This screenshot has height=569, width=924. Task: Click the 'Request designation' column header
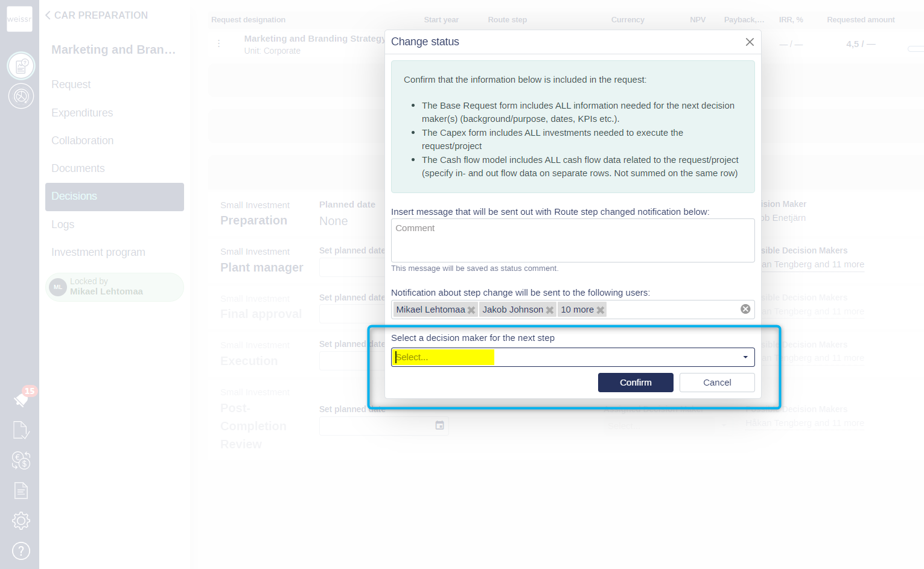248,20
